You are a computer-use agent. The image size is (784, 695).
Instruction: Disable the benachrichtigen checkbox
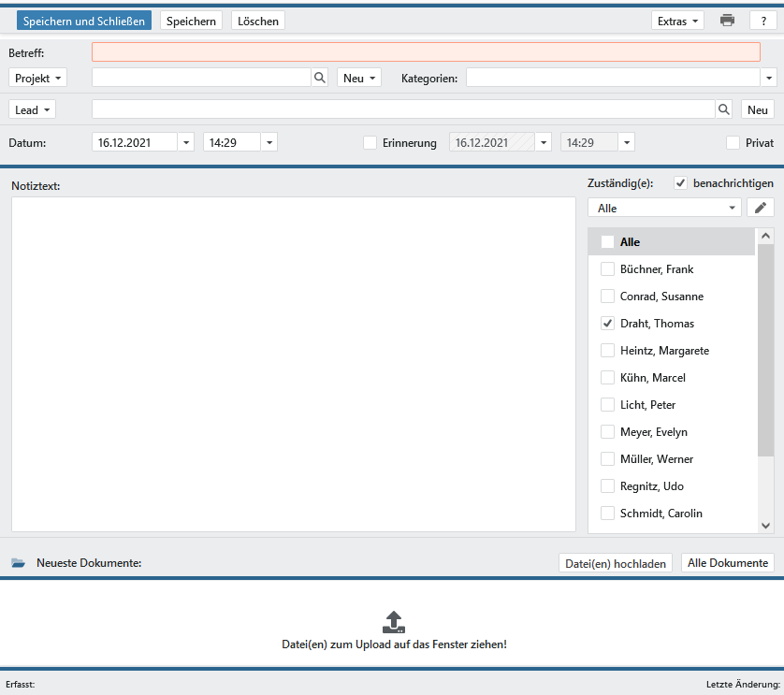[x=681, y=183]
